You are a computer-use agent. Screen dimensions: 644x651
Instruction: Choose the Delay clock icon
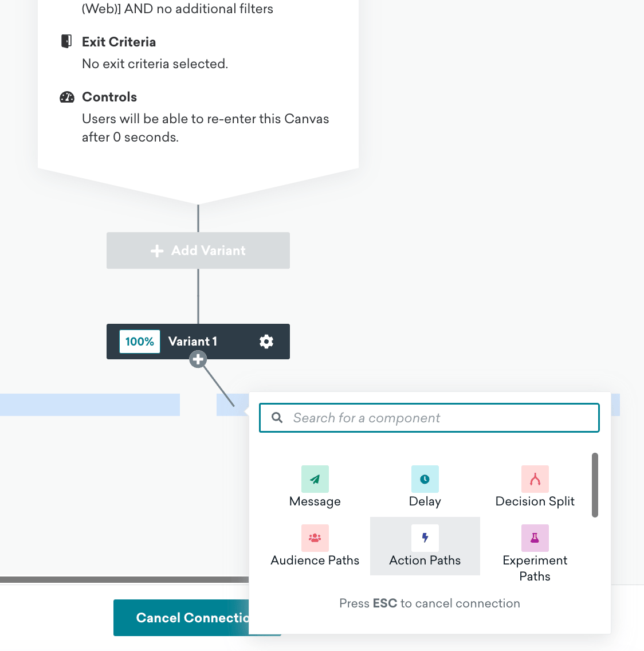tap(425, 479)
